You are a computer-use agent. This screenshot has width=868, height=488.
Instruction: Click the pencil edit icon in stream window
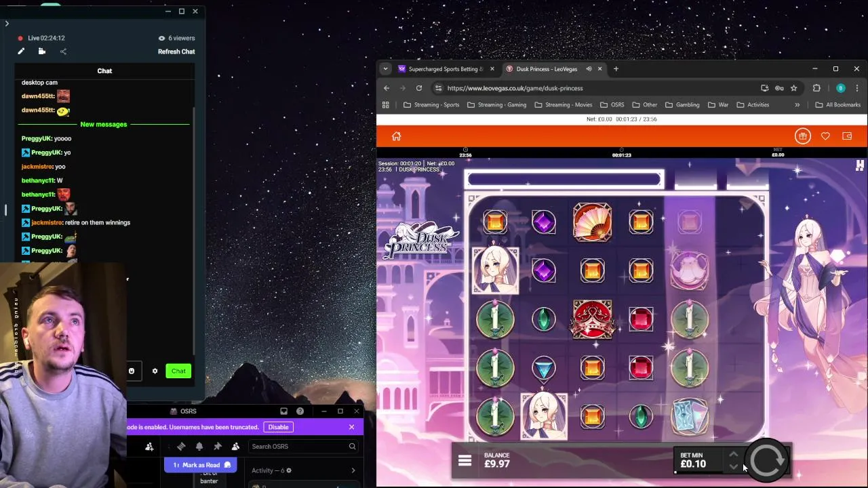click(21, 52)
